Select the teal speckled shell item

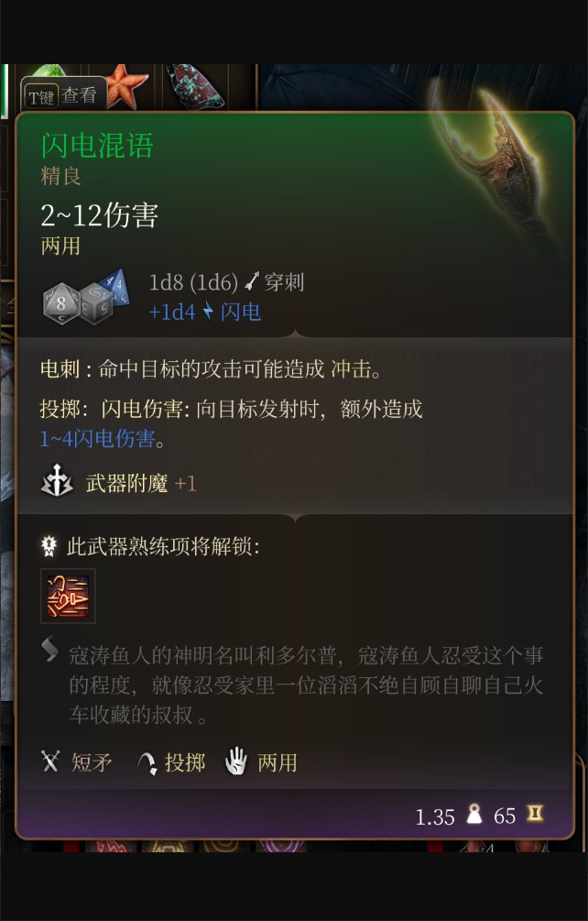193,87
